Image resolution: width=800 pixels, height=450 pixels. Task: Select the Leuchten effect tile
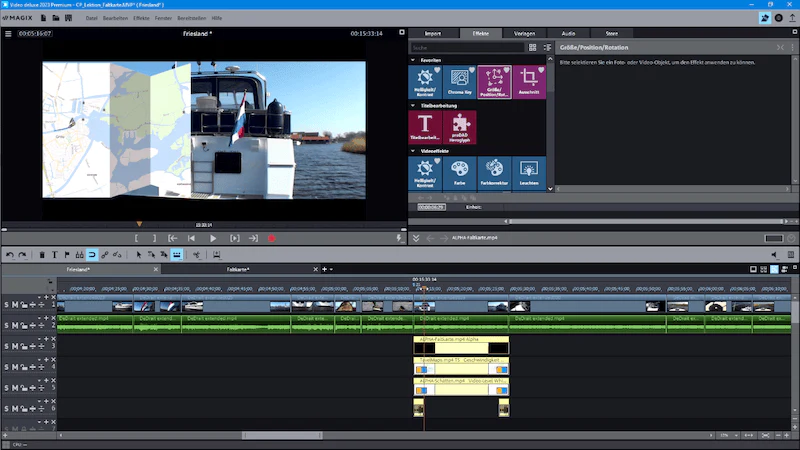coord(529,173)
